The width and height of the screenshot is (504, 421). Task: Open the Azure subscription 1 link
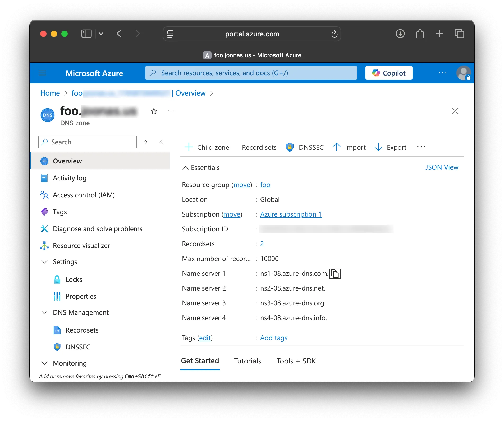(x=291, y=214)
